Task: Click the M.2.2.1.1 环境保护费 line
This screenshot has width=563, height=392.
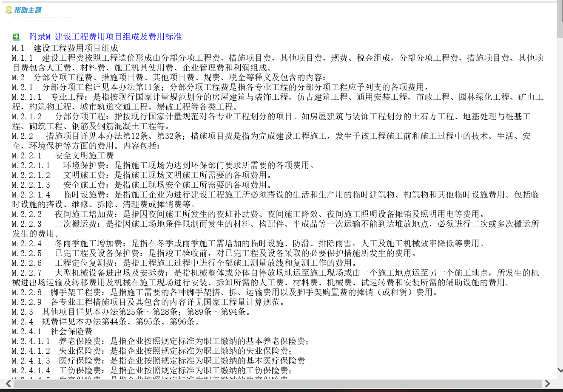Action: [163, 166]
